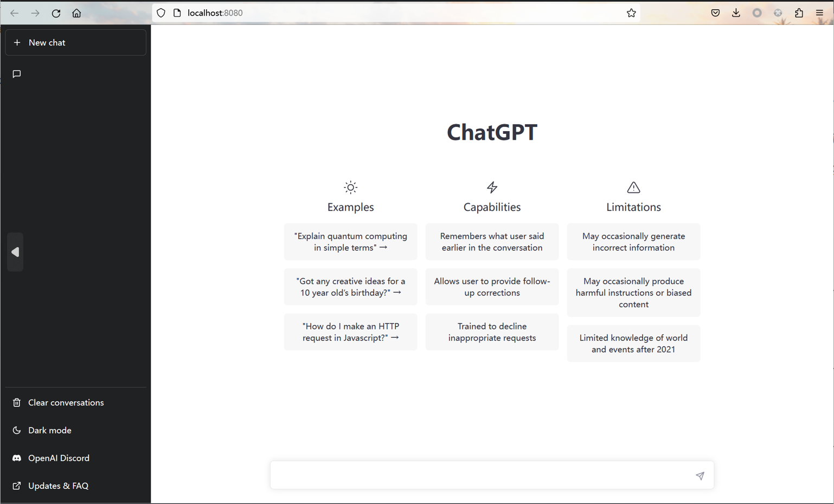Focus the chat message input box
834x504 pixels.
click(480, 475)
